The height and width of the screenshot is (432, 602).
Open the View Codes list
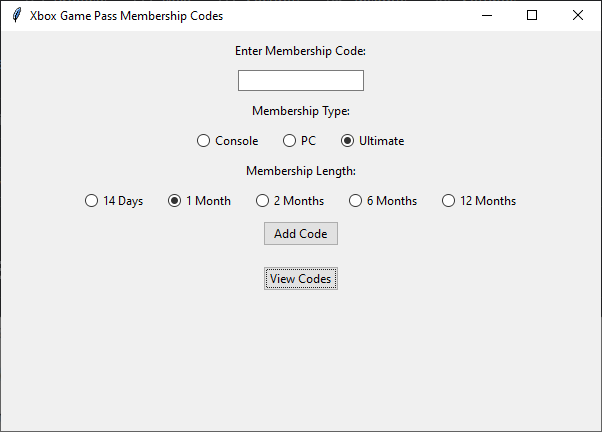(x=300, y=279)
